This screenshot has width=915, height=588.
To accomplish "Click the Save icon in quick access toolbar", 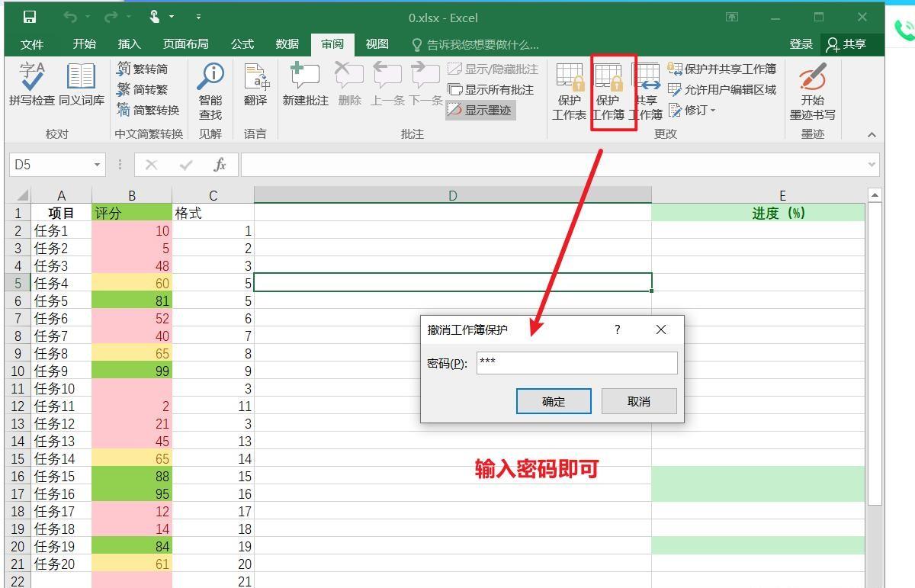I will coord(29,17).
